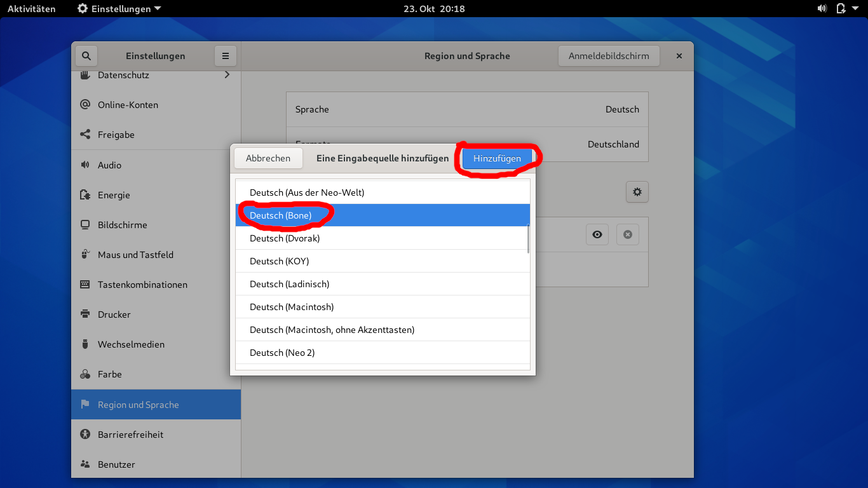Image resolution: width=868 pixels, height=488 pixels.
Task: Open input source options gear button
Action: (x=637, y=192)
